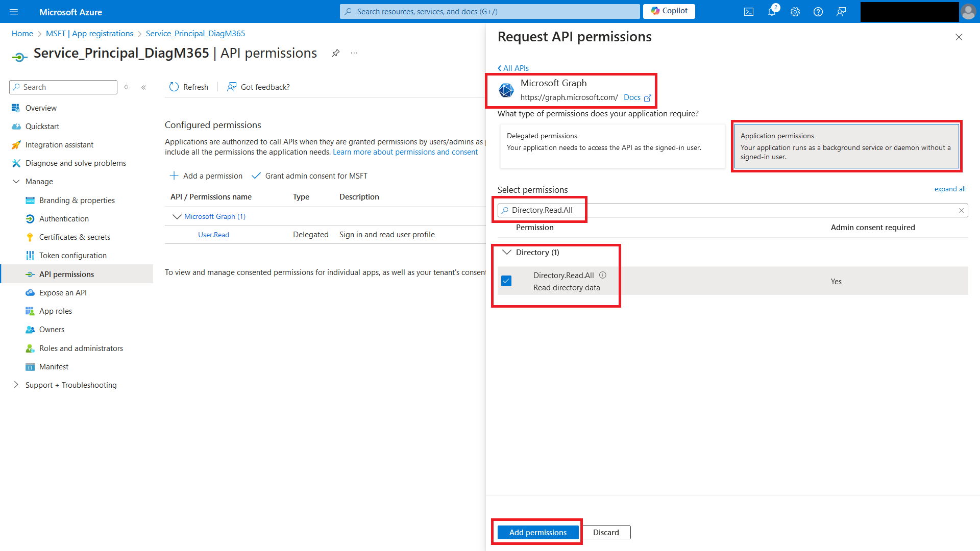The width and height of the screenshot is (980, 551).
Task: Go to Expose an API
Action: tap(63, 293)
